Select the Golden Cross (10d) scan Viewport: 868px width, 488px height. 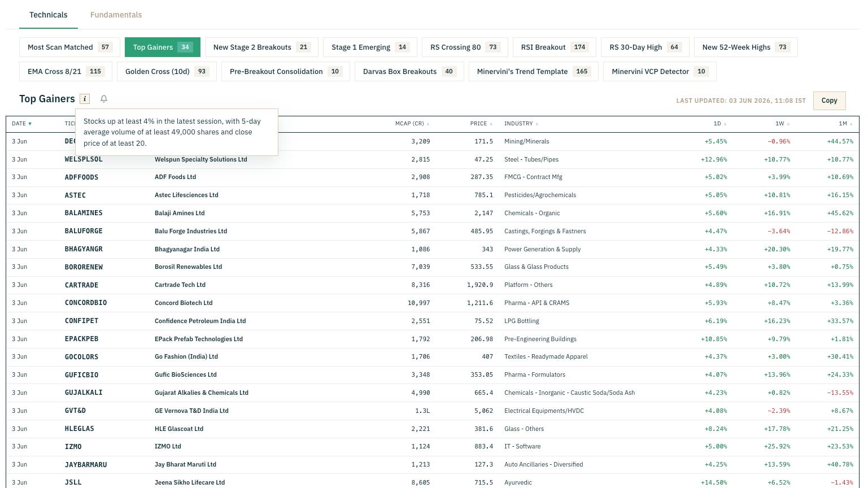167,72
